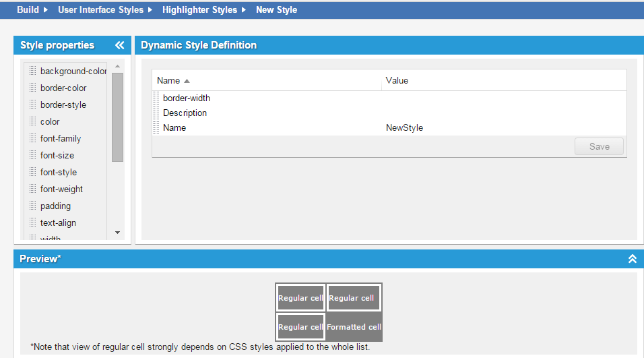Image resolution: width=644 pixels, height=358 pixels.
Task: Click drag handle icon next to border-color
Action: click(x=32, y=88)
